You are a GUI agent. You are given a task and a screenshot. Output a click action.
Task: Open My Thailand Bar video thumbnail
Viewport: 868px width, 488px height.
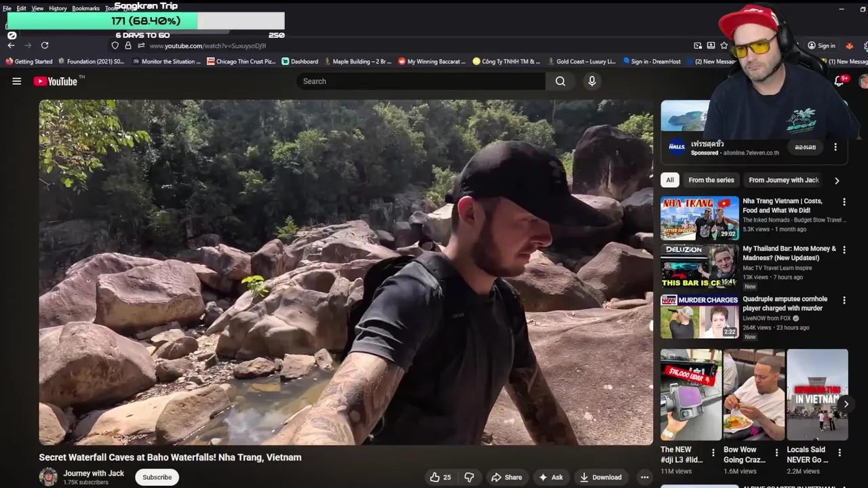pyautogui.click(x=700, y=267)
